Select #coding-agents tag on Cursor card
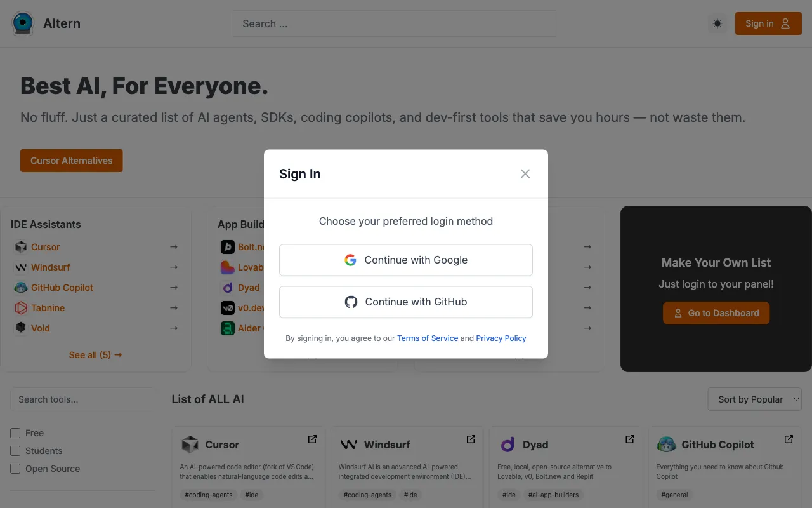Viewport: 812px width, 508px height. point(209,495)
